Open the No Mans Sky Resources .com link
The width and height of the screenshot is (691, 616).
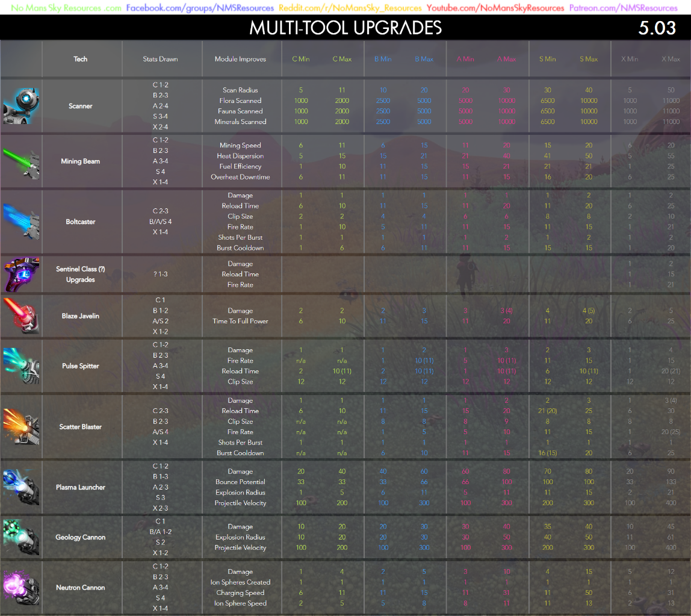tap(66, 8)
